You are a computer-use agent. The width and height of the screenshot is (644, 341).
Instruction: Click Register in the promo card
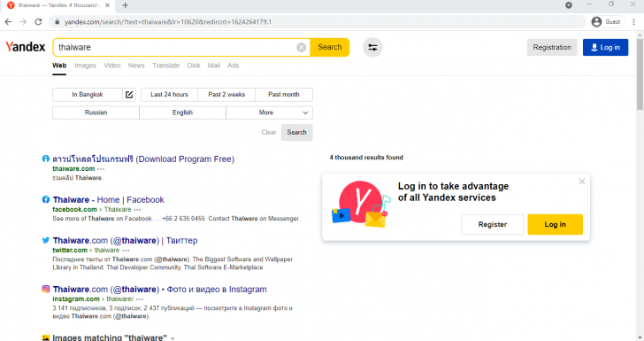click(x=493, y=225)
